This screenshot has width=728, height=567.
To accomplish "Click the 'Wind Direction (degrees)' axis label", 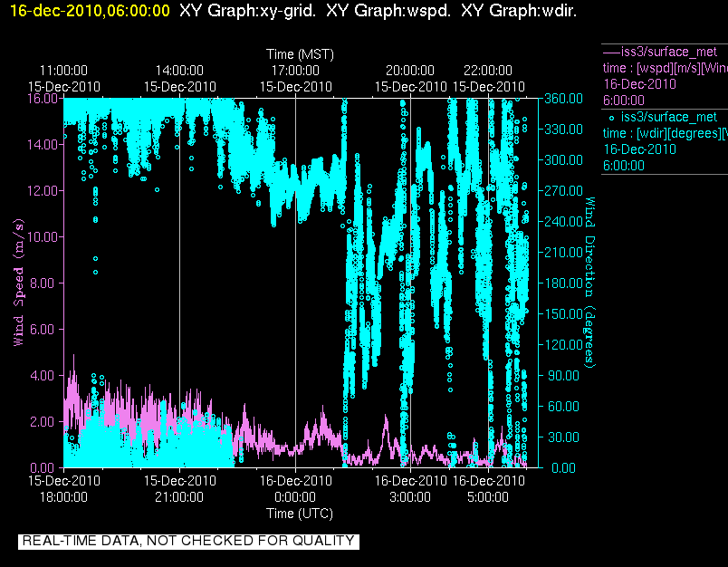I will click(589, 283).
